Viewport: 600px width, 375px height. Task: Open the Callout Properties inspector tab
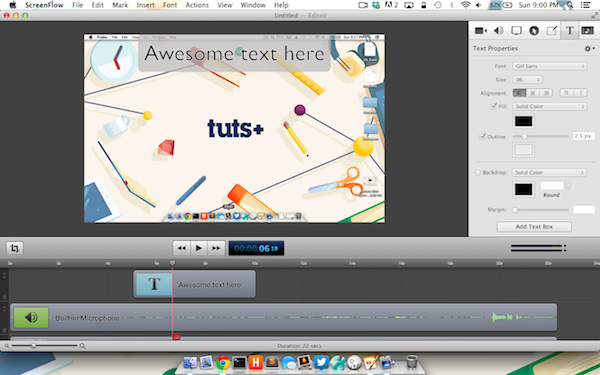[534, 31]
